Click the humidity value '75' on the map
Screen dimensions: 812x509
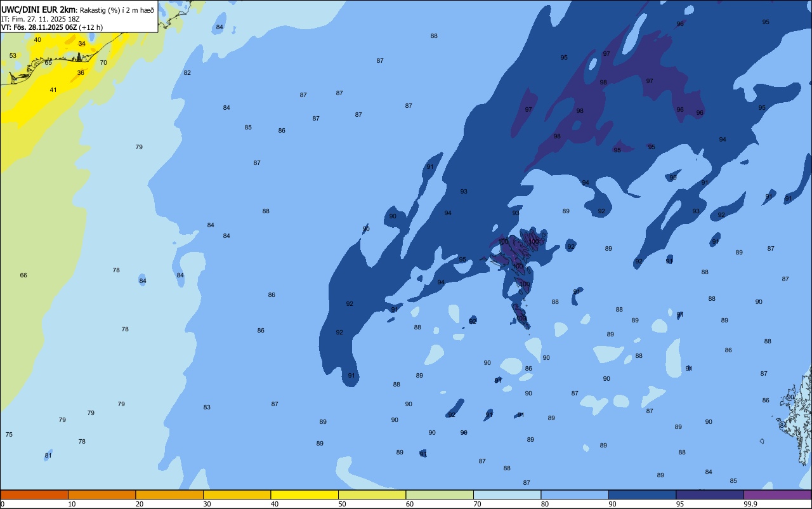click(x=9, y=435)
